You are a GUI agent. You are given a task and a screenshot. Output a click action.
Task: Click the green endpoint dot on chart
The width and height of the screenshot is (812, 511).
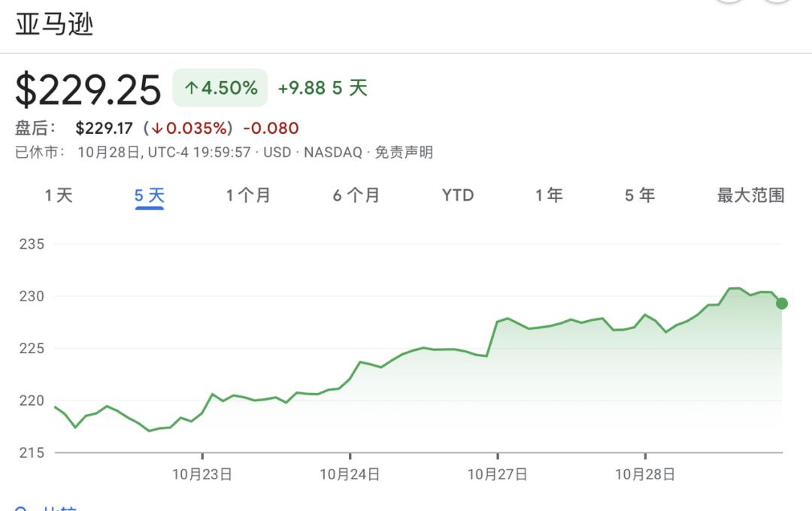tap(782, 304)
